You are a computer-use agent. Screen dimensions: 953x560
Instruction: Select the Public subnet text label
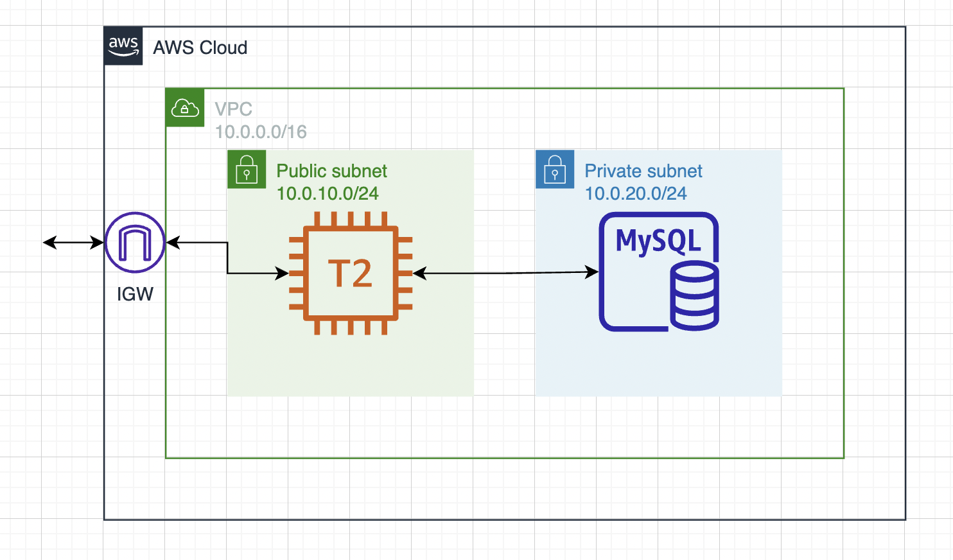(x=332, y=171)
